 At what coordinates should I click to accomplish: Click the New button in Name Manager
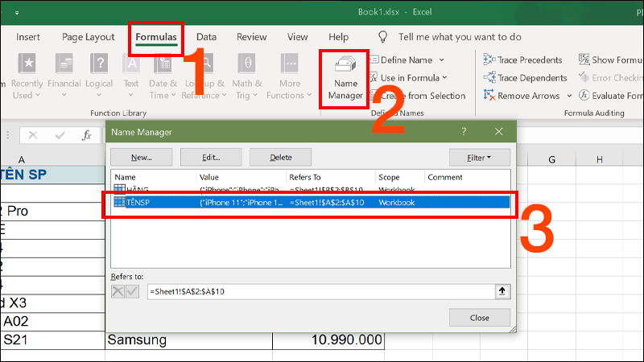[x=141, y=157]
